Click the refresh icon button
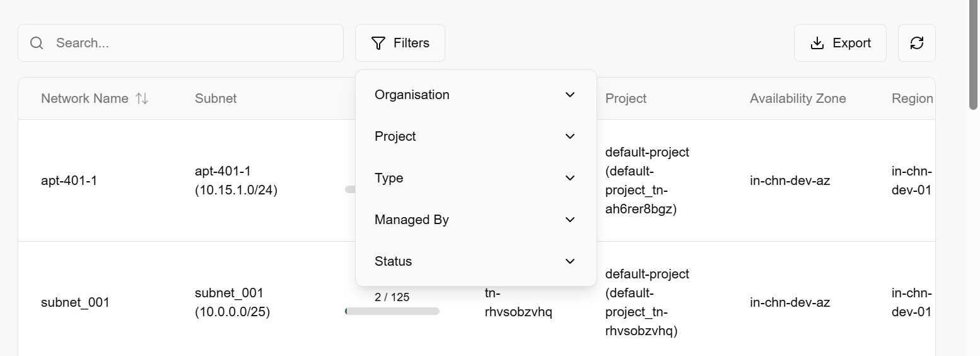Viewport: 980px width, 356px height. [916, 43]
